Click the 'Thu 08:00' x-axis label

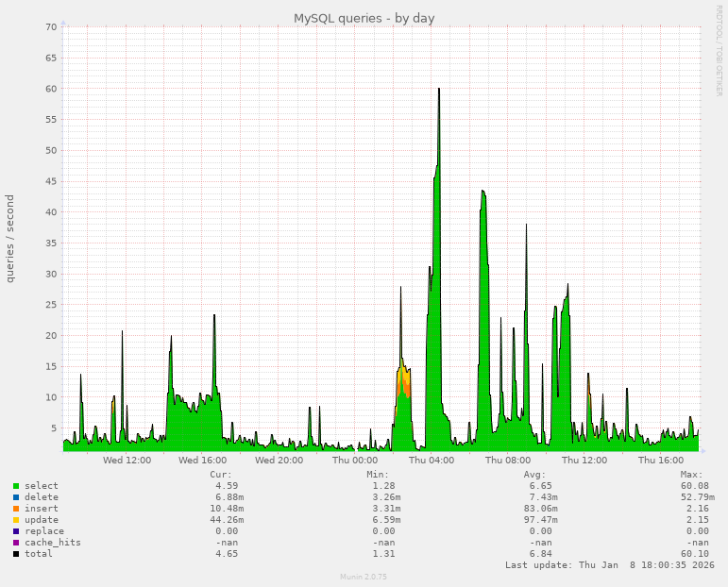coord(508,461)
